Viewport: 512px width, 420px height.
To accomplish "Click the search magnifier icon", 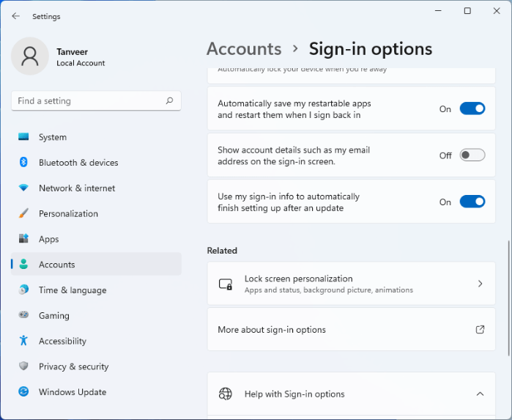I will (169, 101).
